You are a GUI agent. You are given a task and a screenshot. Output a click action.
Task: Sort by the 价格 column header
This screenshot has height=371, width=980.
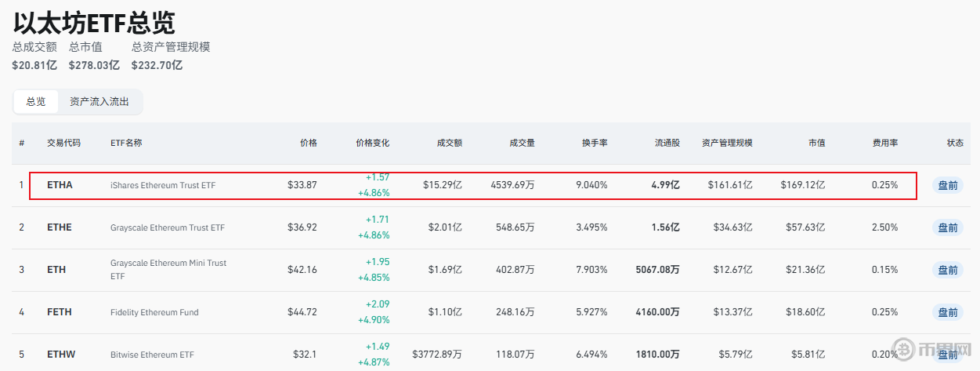pos(309,143)
